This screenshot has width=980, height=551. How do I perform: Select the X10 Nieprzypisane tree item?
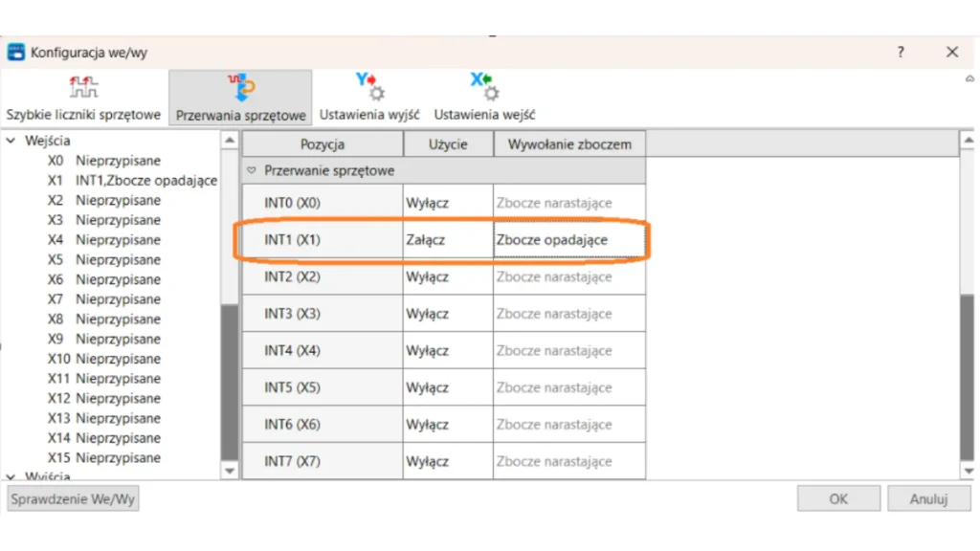(x=103, y=359)
